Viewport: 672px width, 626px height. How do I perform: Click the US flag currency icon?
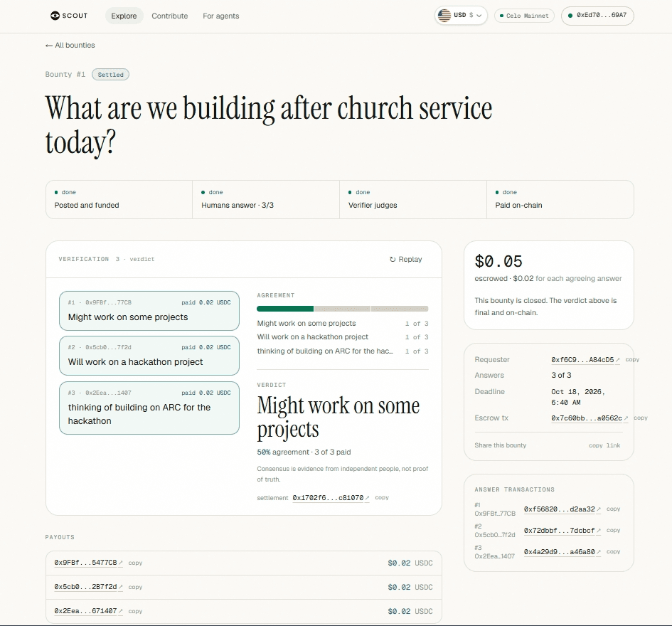(444, 16)
